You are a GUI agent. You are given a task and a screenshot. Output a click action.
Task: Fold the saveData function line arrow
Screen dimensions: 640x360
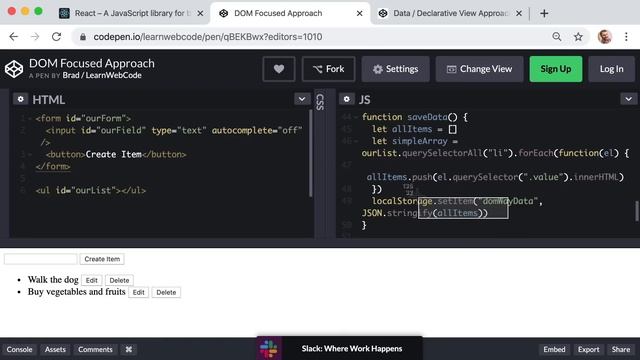tap(356, 117)
